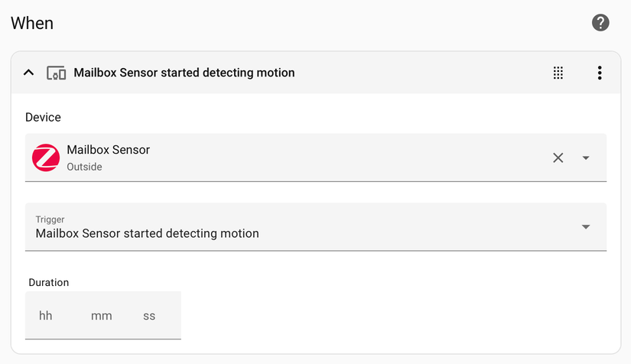Image resolution: width=631 pixels, height=364 pixels.
Task: Click the red Z-Wave device logo
Action: pos(46,158)
